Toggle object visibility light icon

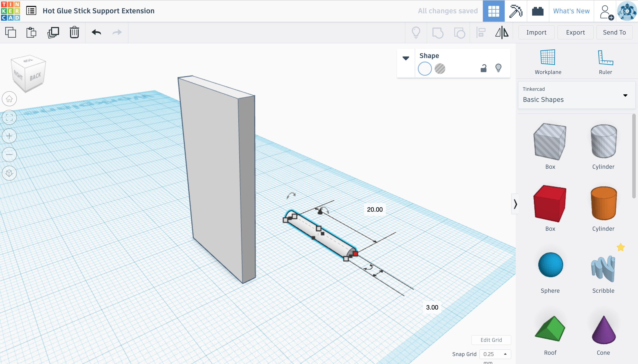(499, 68)
